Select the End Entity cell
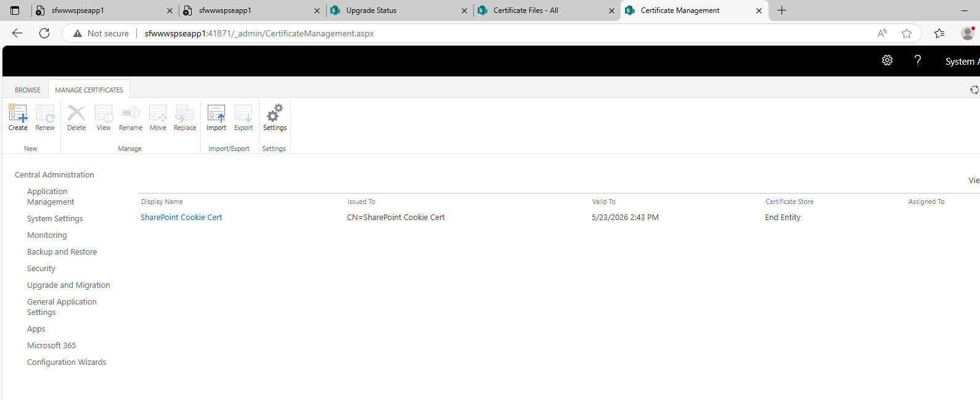 783,217
